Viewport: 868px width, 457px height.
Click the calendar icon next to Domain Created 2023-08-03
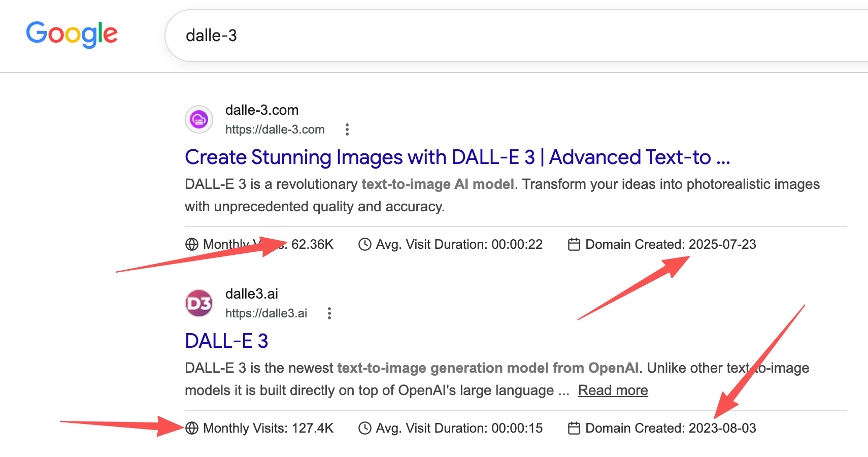coord(574,428)
